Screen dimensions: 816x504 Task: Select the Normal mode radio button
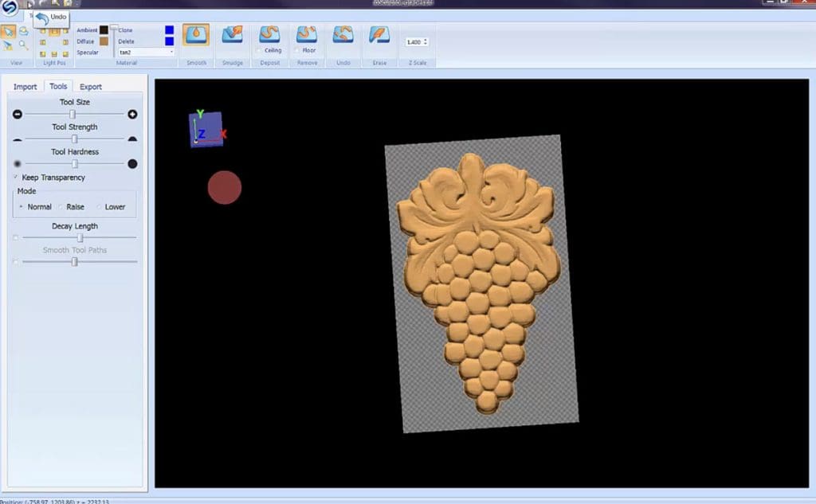21,207
